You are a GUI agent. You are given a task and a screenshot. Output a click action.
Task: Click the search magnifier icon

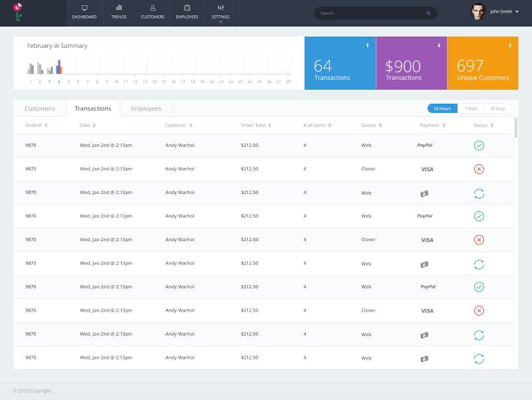(x=427, y=13)
